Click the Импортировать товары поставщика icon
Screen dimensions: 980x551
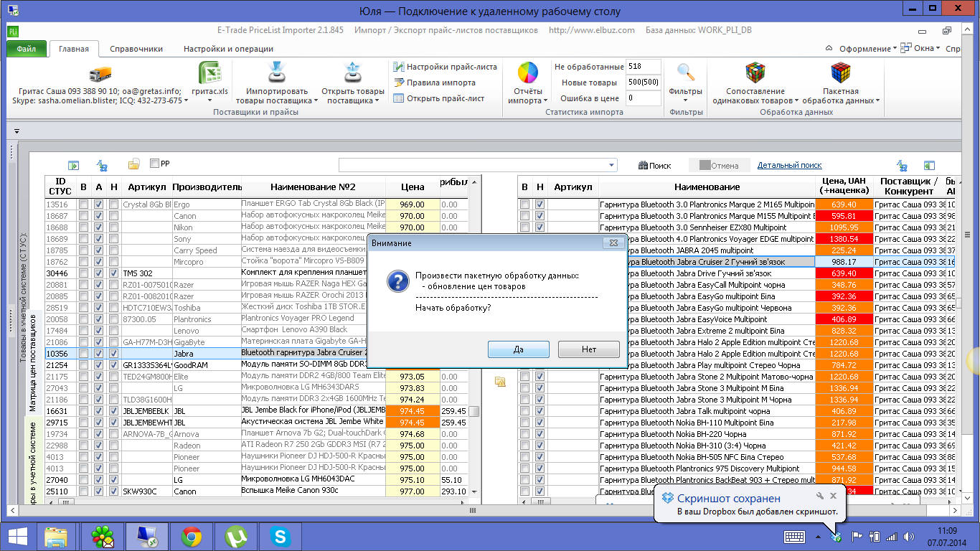(277, 74)
